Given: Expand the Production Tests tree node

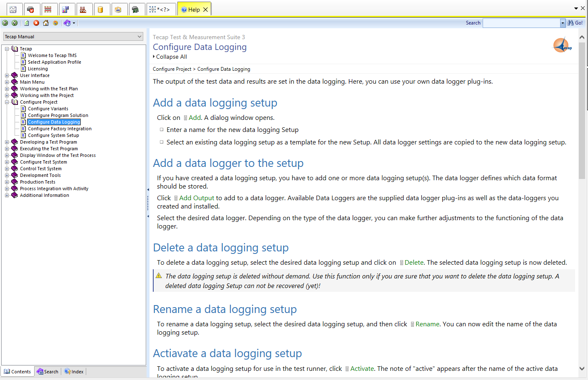Looking at the screenshot, I should click(x=7, y=182).
